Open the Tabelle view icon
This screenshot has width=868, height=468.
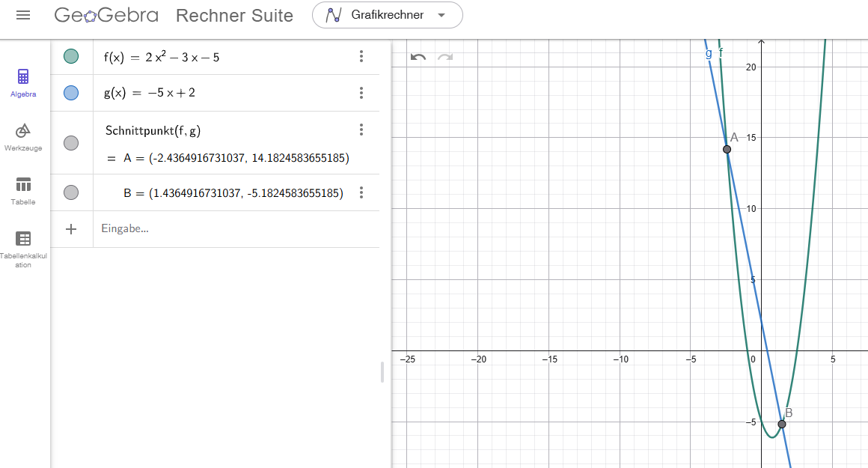(x=23, y=189)
